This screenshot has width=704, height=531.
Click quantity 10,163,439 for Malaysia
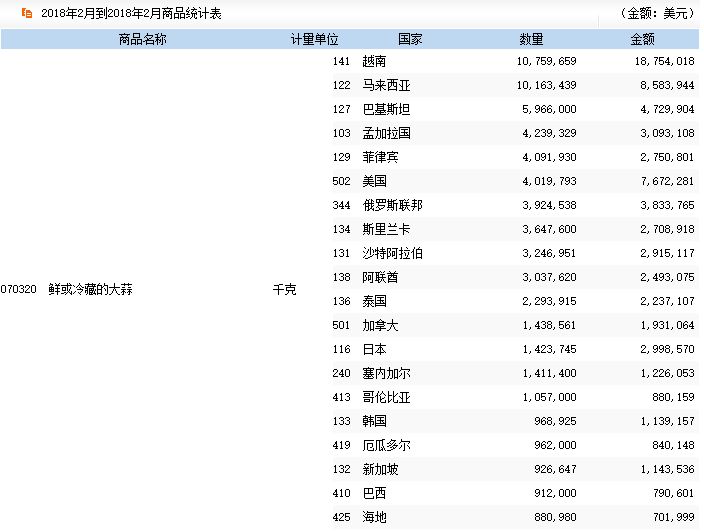pyautogui.click(x=546, y=85)
